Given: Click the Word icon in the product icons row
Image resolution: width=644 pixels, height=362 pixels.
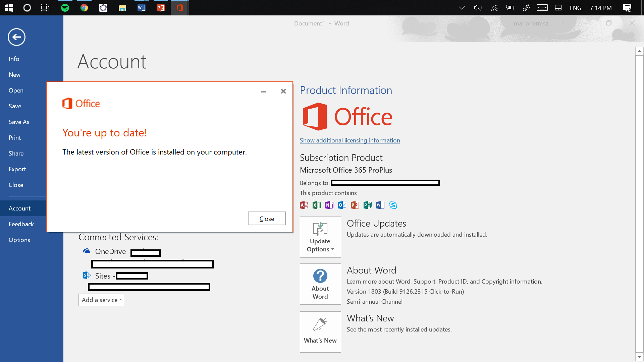Looking at the screenshot, I should [x=380, y=205].
